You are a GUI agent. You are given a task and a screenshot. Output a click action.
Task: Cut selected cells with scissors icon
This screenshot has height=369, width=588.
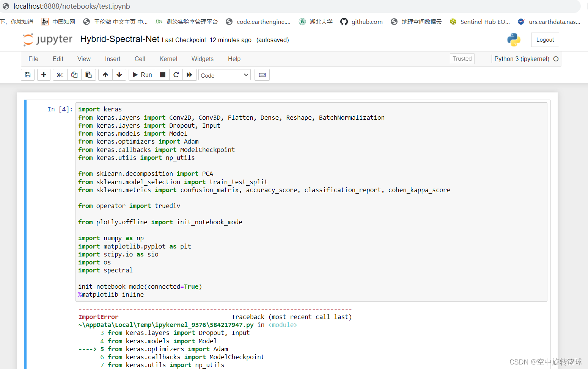point(60,75)
